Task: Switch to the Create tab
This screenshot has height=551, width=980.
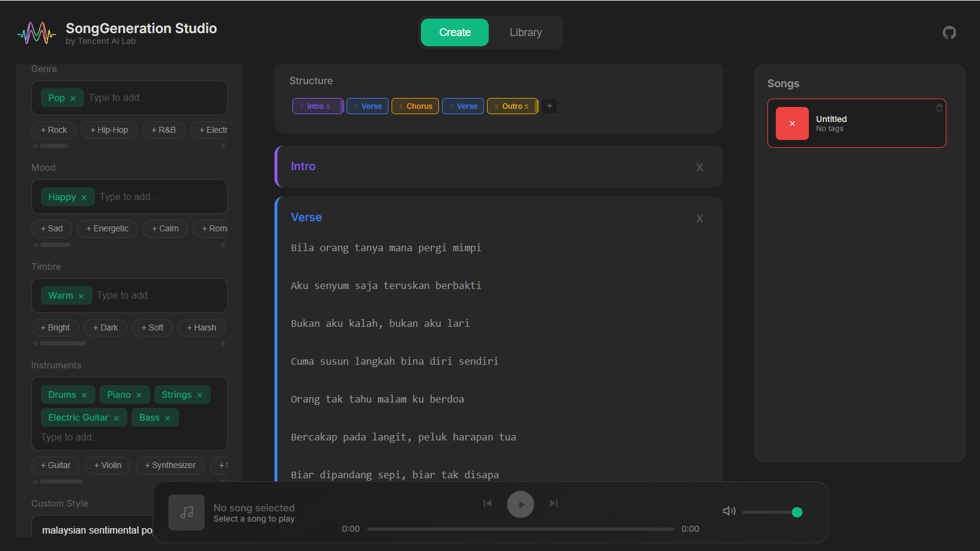Action: click(x=455, y=32)
